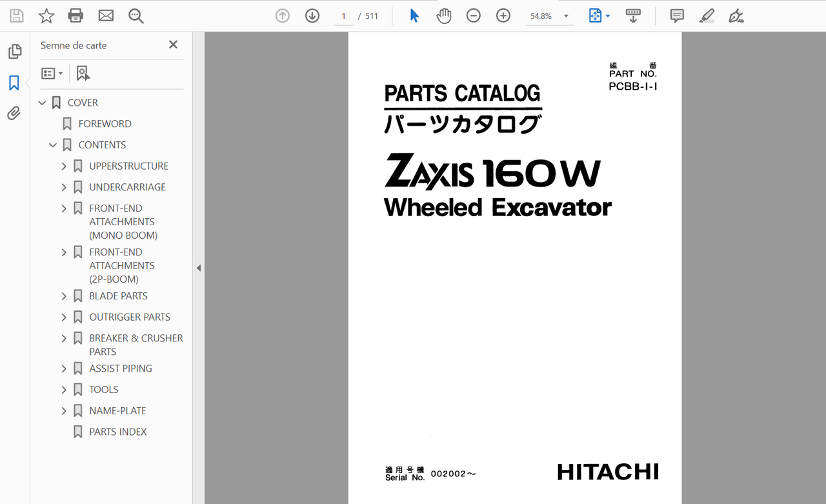826x504 pixels.
Task: Open the Sign document pen tool
Action: click(736, 16)
